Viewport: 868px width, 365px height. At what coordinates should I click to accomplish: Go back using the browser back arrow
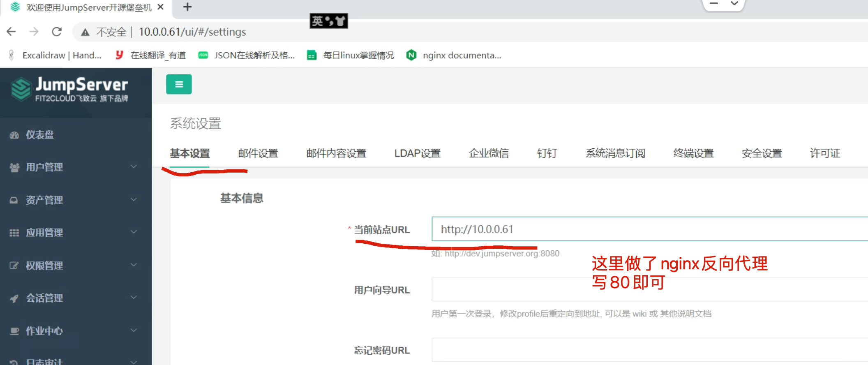click(x=12, y=32)
